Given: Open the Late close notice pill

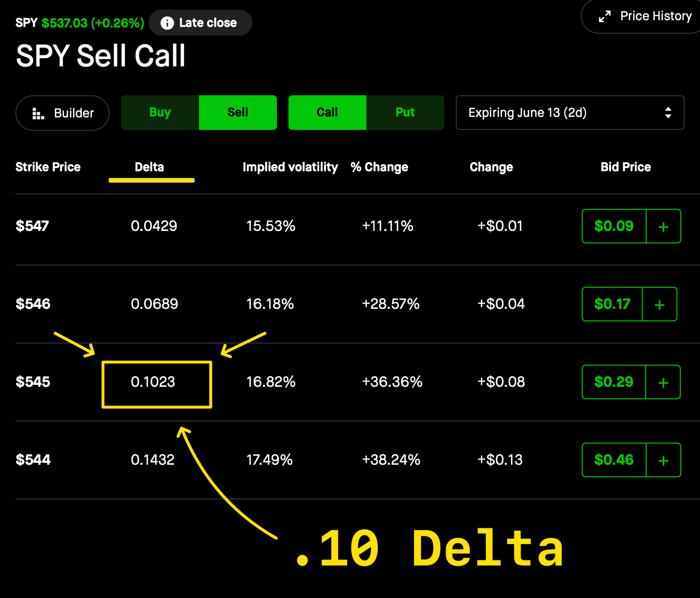Looking at the screenshot, I should (200, 23).
